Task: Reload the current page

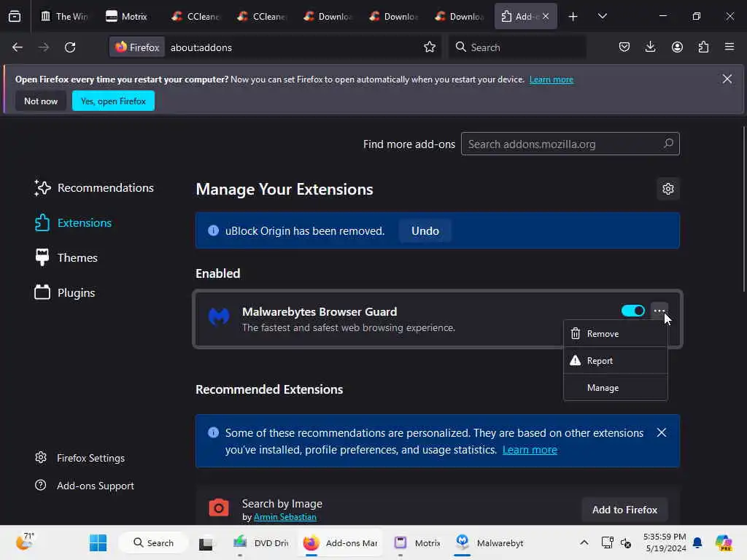Action: (x=70, y=47)
